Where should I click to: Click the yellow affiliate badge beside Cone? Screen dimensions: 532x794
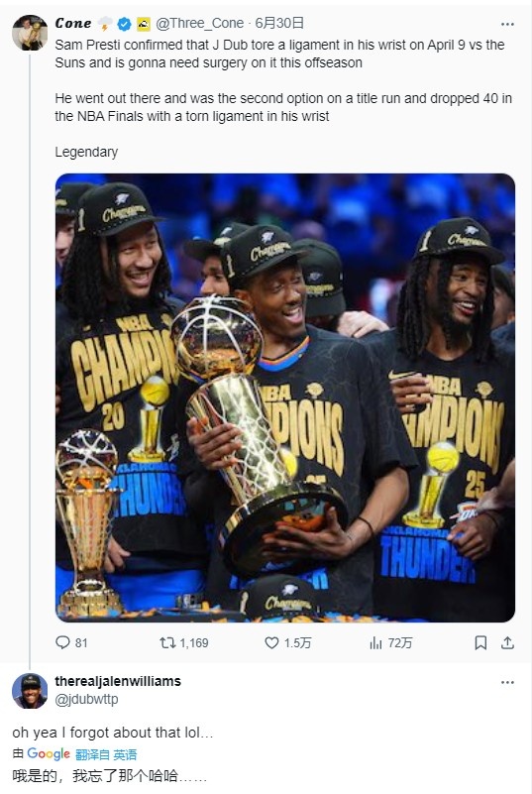click(x=144, y=23)
